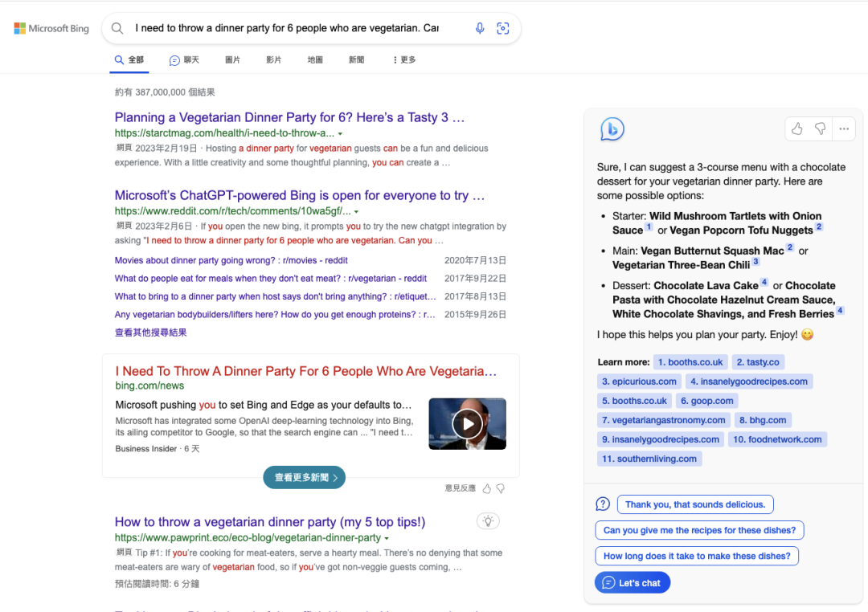Open 'Movies about dinner party going wrong?' link
Screen dimensions: 868x612
tap(231, 260)
